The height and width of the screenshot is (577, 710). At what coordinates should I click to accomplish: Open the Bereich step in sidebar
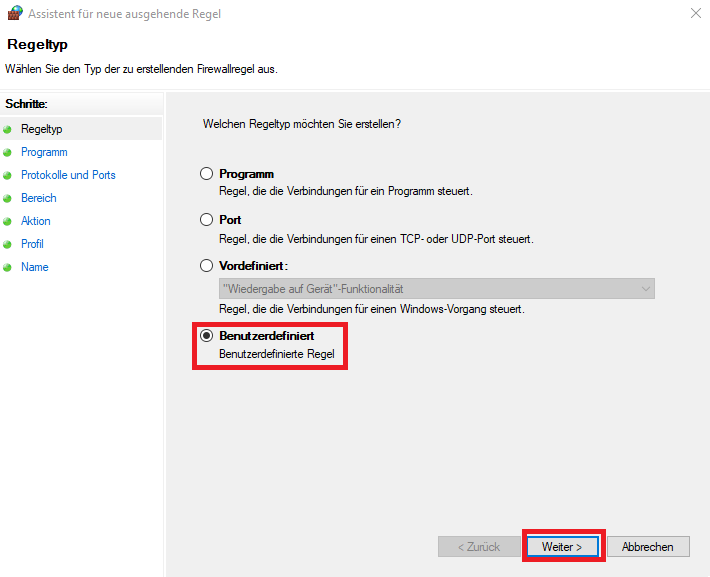(39, 198)
